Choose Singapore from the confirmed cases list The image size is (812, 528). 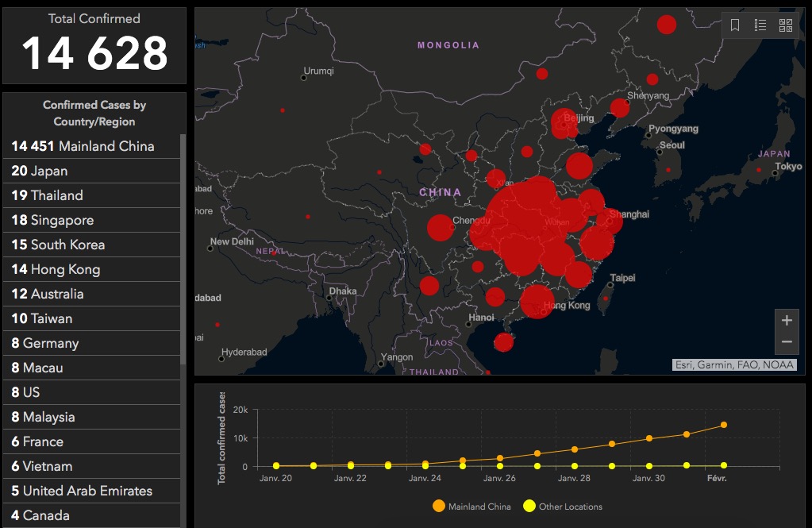[91, 220]
